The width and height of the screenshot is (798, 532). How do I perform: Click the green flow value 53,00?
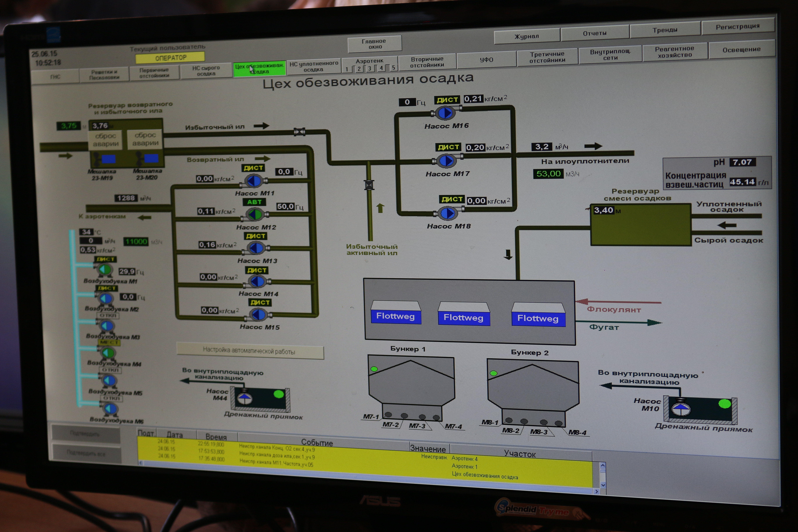click(x=548, y=174)
